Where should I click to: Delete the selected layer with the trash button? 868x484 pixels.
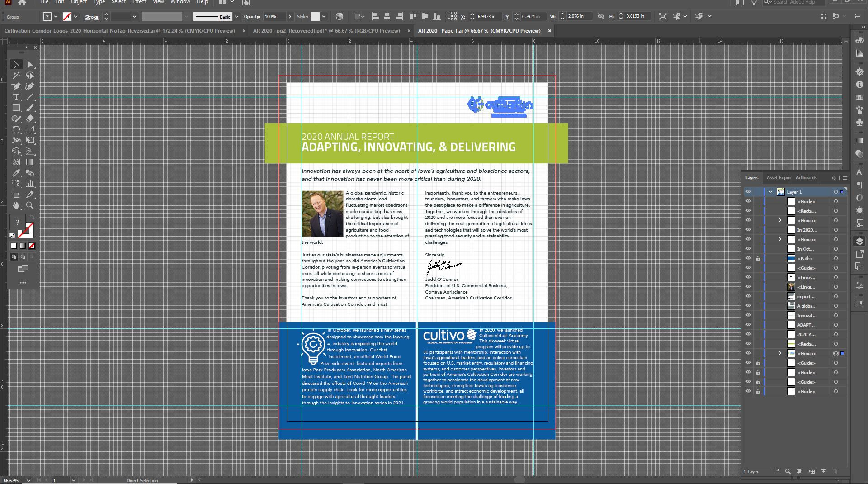pos(835,471)
